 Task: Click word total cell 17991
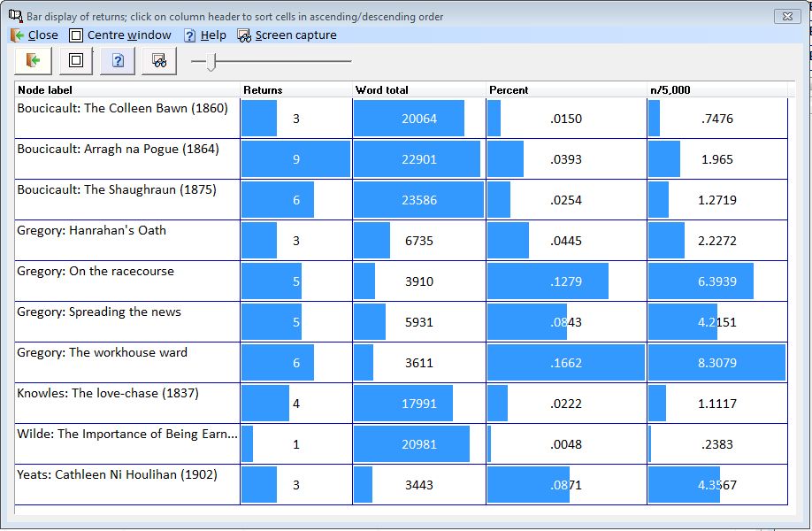click(x=419, y=403)
